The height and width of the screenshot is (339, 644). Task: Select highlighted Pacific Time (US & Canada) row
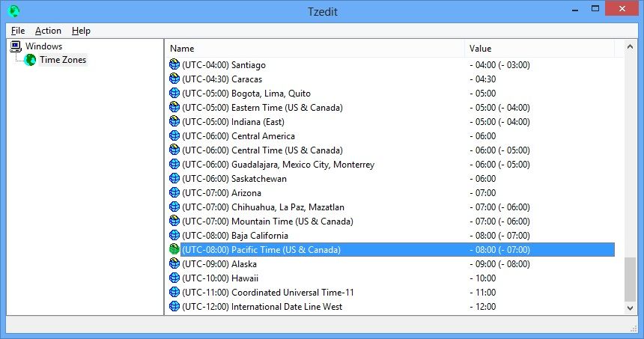[x=392, y=249]
